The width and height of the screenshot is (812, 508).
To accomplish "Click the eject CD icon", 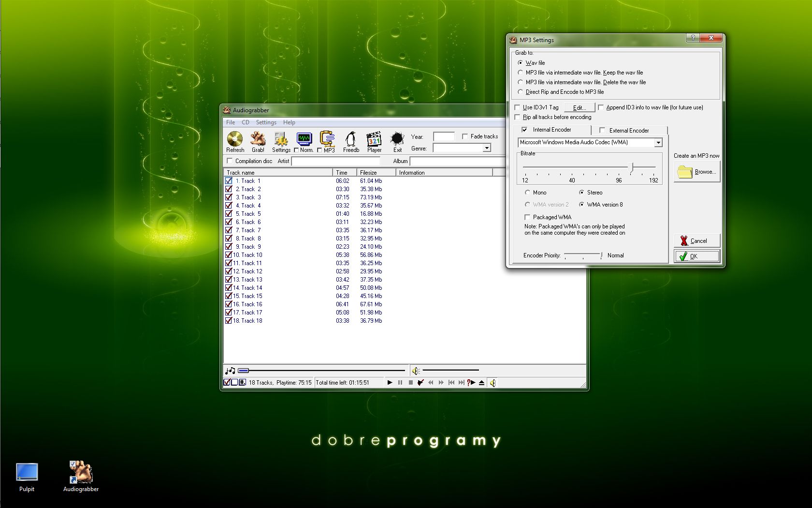I will [x=481, y=383].
